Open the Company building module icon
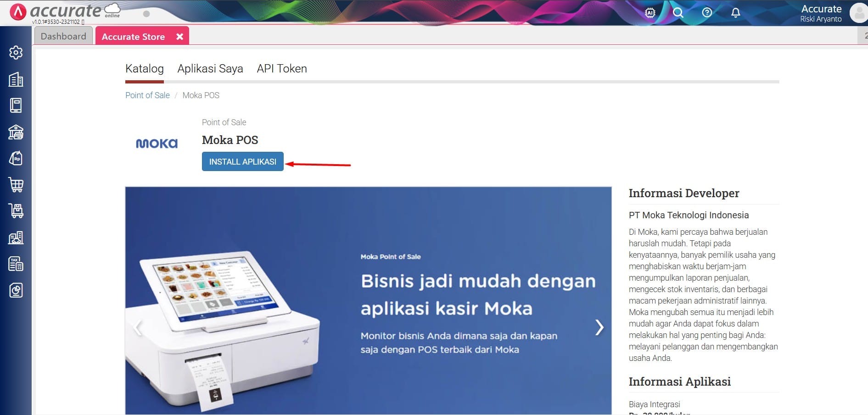Screen dimensions: 868x415 16,79
